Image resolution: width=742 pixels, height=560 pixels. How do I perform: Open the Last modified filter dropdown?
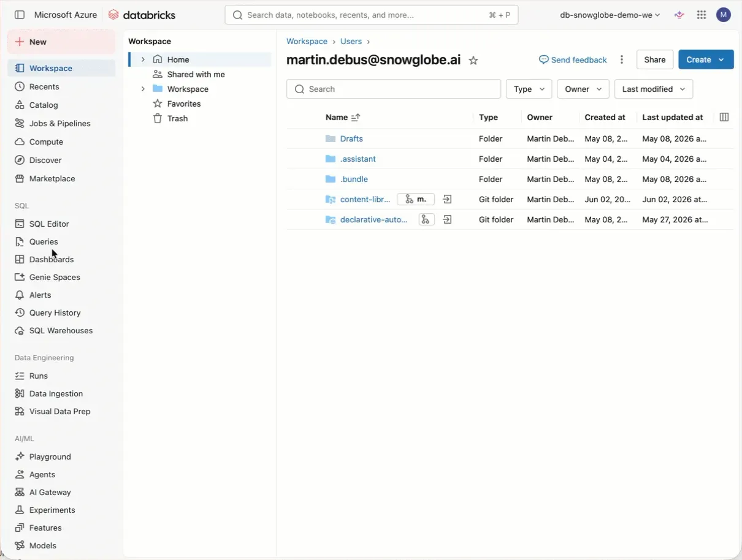(x=654, y=89)
